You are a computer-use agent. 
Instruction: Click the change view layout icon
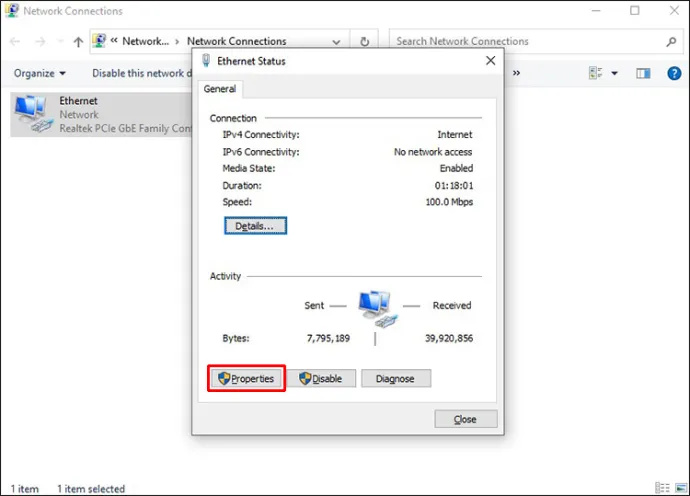pyautogui.click(x=595, y=73)
